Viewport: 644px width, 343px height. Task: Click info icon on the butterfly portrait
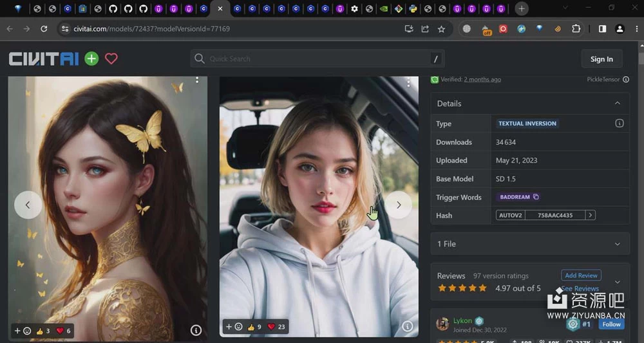[196, 330]
